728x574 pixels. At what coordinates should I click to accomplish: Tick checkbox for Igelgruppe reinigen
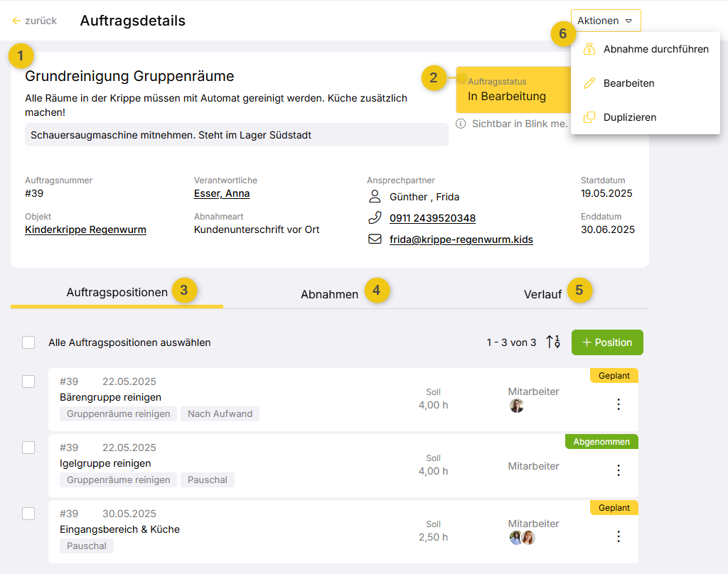coord(28,448)
